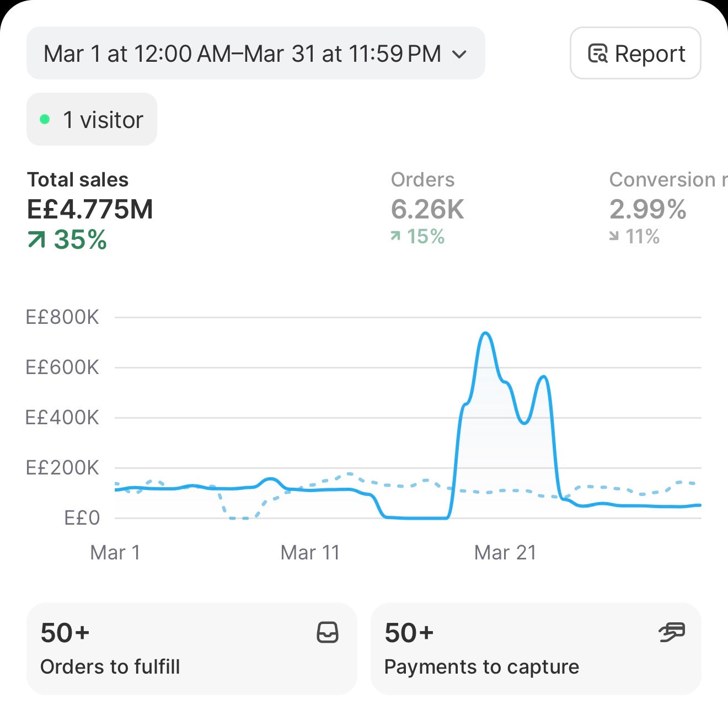Select the Conversion rate metric
The image size is (728, 715).
pyautogui.click(x=668, y=208)
